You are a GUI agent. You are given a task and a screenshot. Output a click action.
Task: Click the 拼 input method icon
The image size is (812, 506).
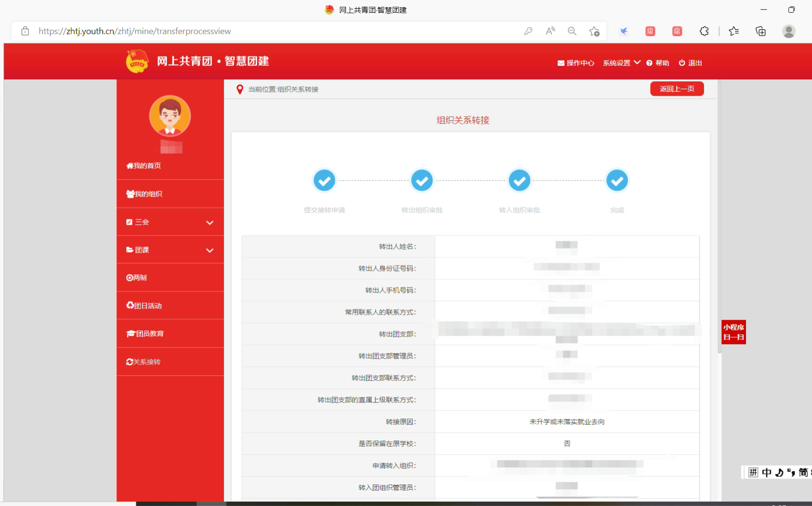753,472
